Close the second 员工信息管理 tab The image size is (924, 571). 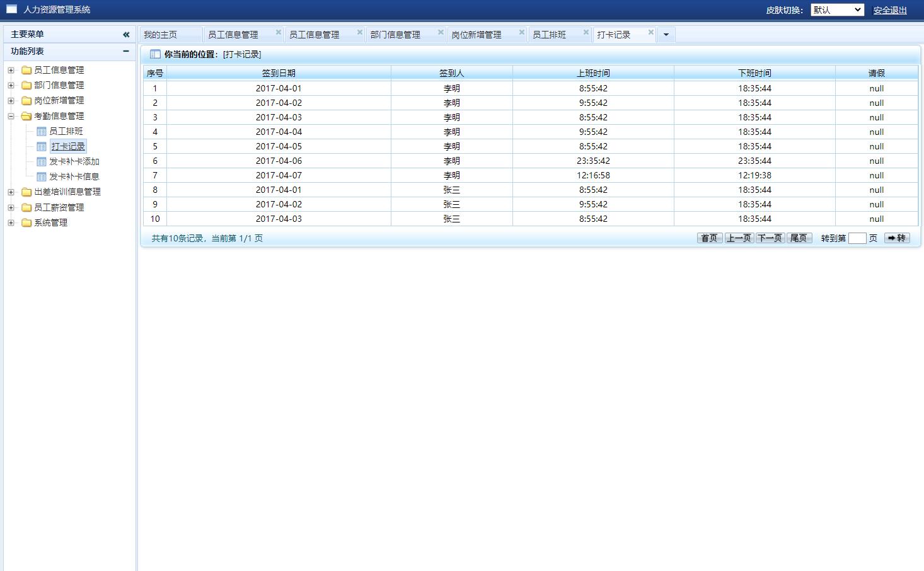pos(360,32)
